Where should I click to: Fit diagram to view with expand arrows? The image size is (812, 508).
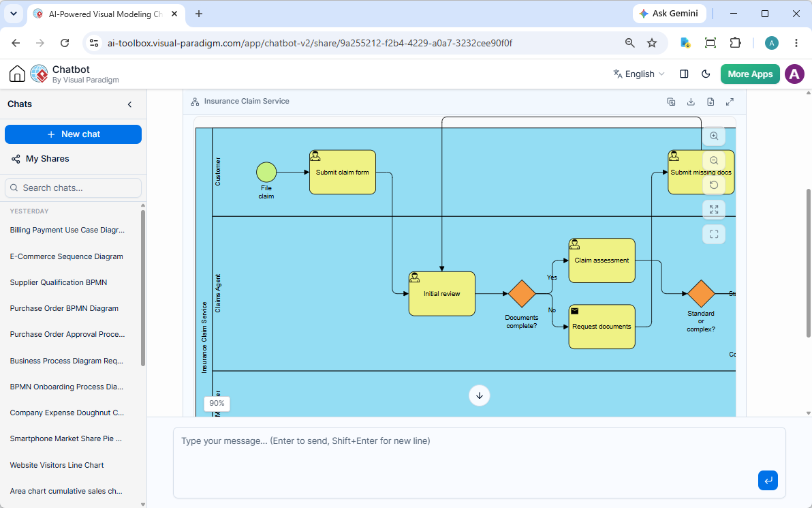[x=714, y=209]
